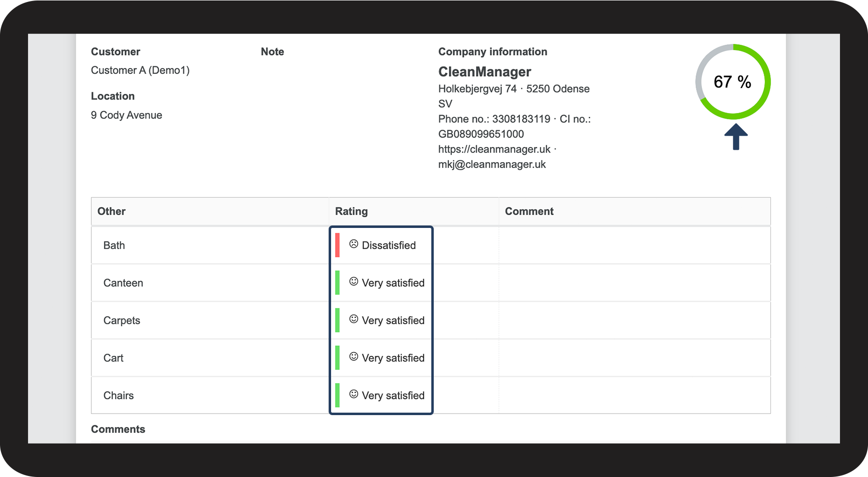Click the Rating column header
868x477 pixels.
(x=351, y=211)
